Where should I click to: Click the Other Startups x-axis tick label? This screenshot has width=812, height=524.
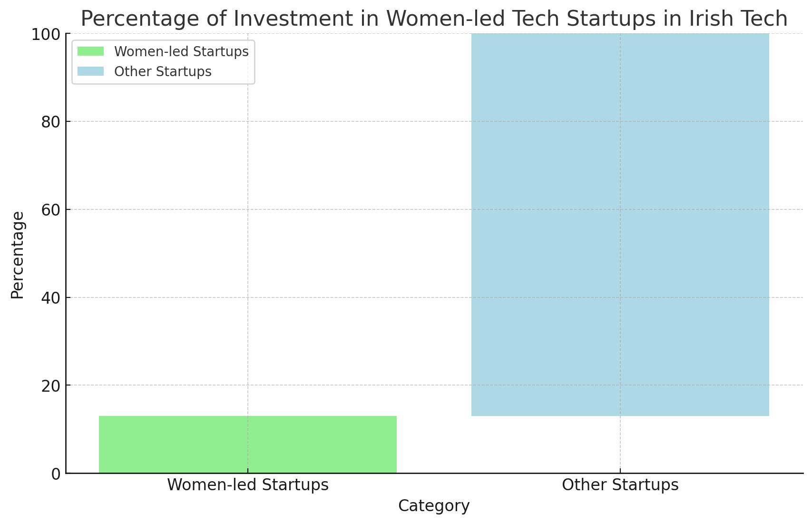(x=620, y=485)
